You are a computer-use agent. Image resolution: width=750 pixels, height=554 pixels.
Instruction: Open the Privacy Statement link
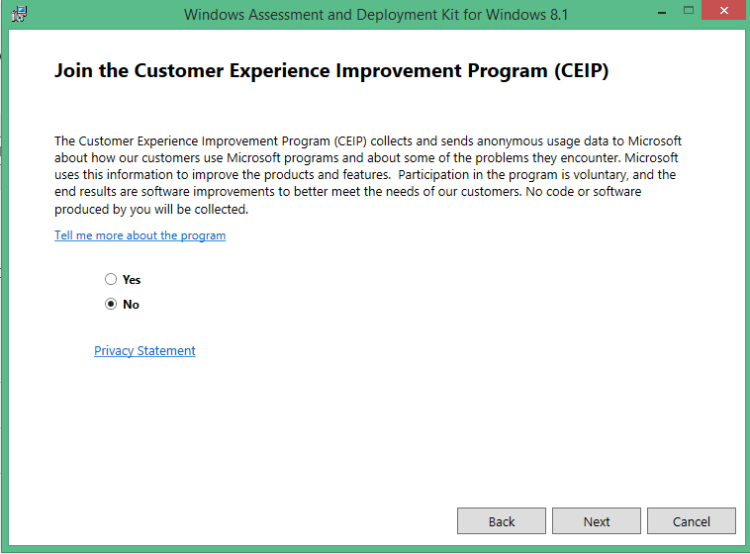coord(145,351)
